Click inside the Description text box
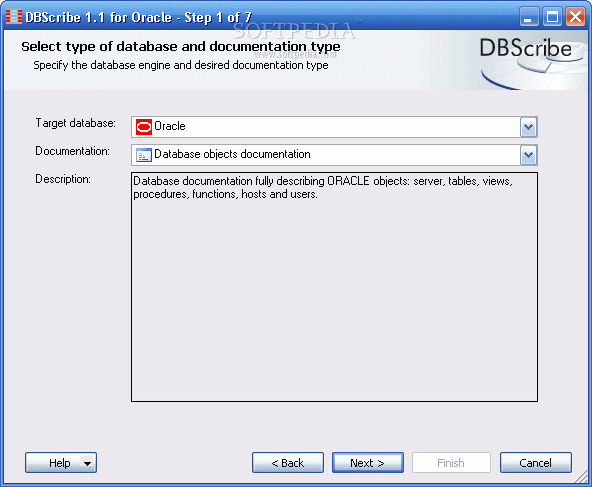592x487 pixels. (334, 287)
